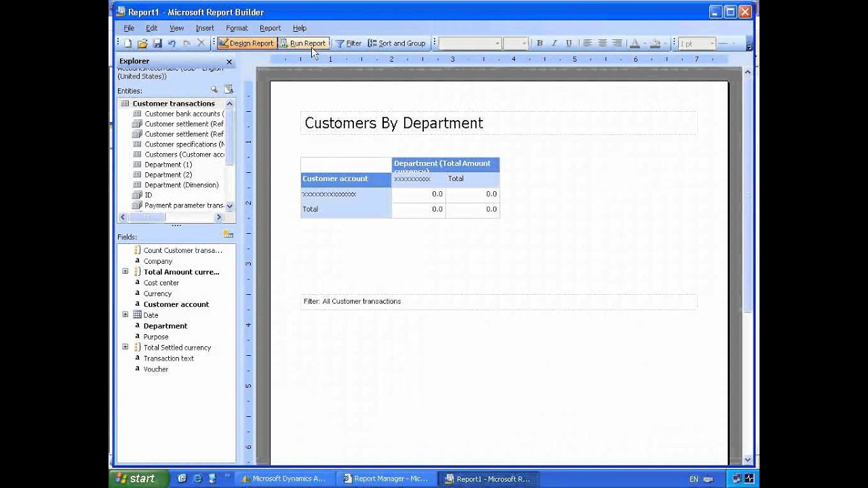Toggle Italic formatting
This screenshot has width=868, height=488.
(554, 43)
